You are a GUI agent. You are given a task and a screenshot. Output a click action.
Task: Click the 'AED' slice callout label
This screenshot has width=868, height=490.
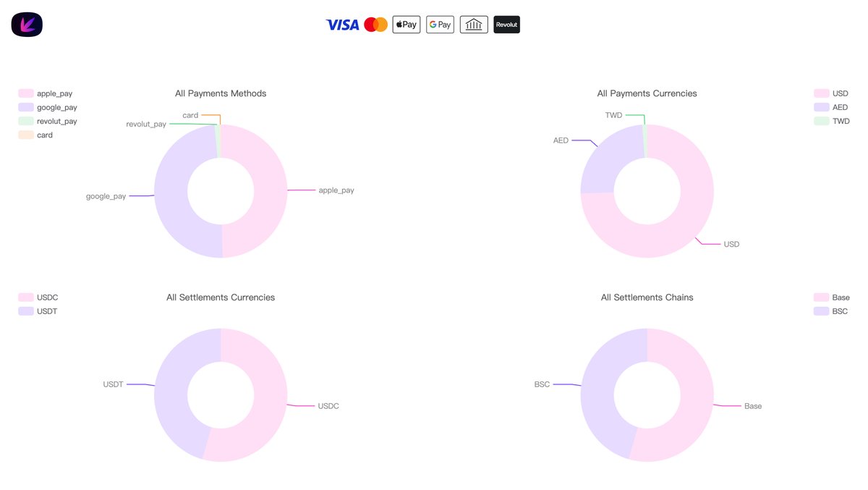561,140
